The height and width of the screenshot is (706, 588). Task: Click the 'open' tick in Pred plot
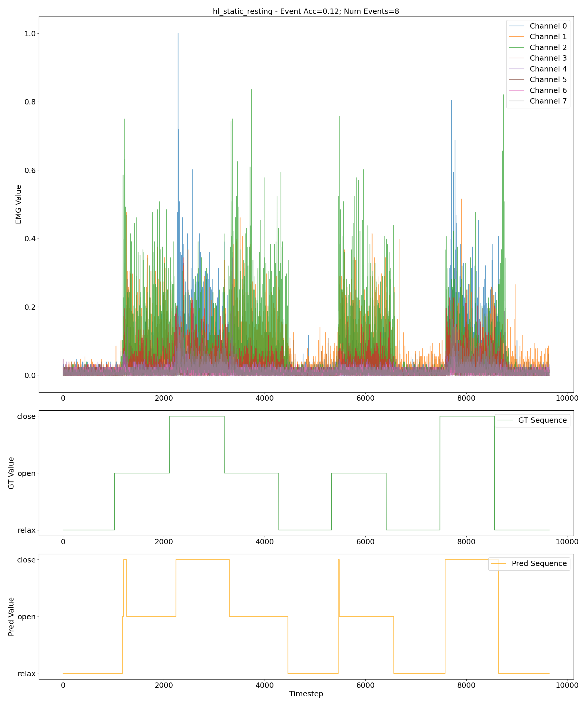tap(26, 617)
